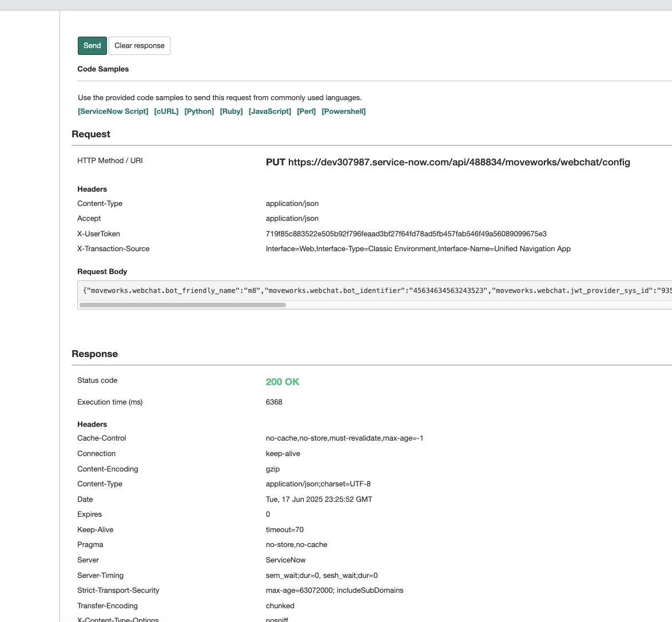Click the keep-alive Connection value
The image size is (672, 622).
click(283, 454)
